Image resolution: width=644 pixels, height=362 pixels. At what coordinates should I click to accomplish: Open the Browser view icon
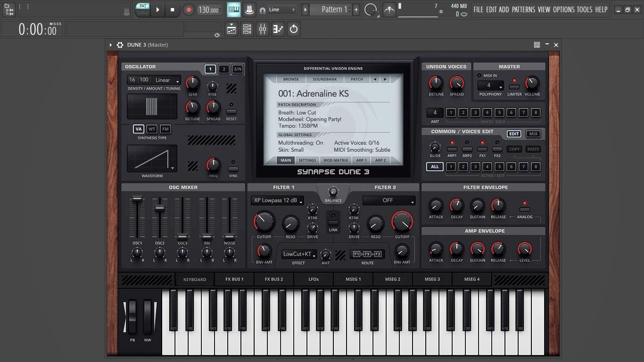[x=8, y=9]
